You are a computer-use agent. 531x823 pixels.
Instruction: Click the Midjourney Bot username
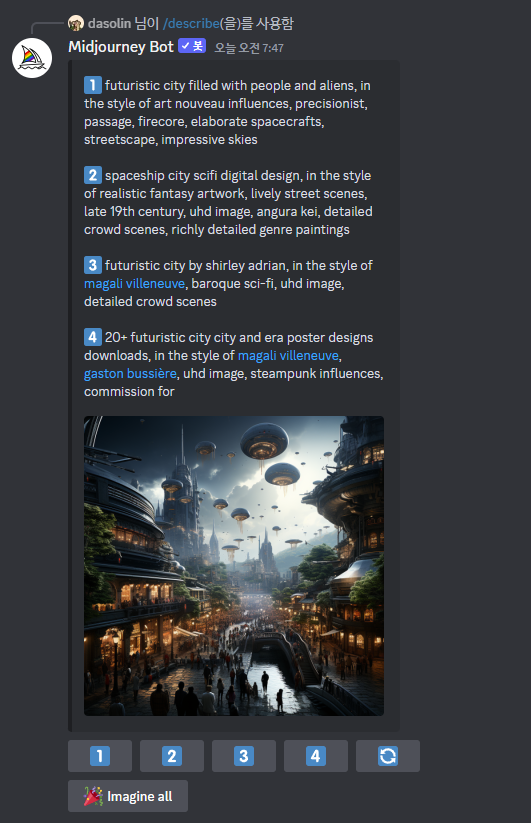121,47
